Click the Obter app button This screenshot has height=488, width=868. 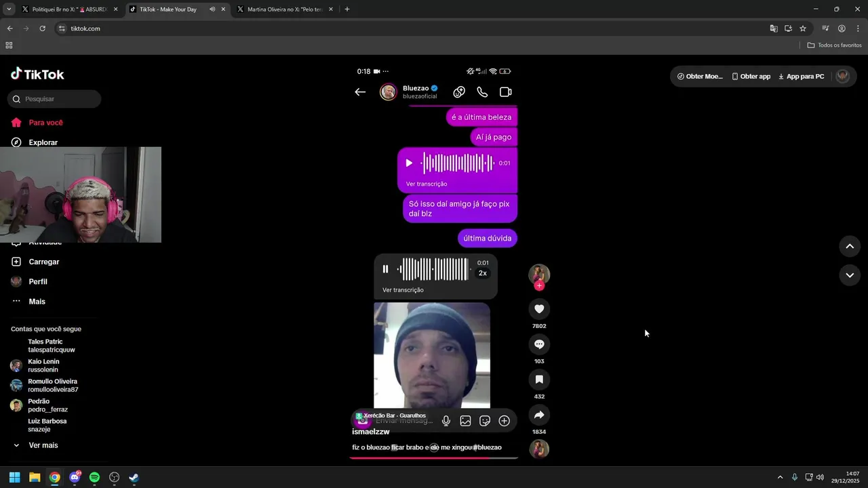(751, 77)
